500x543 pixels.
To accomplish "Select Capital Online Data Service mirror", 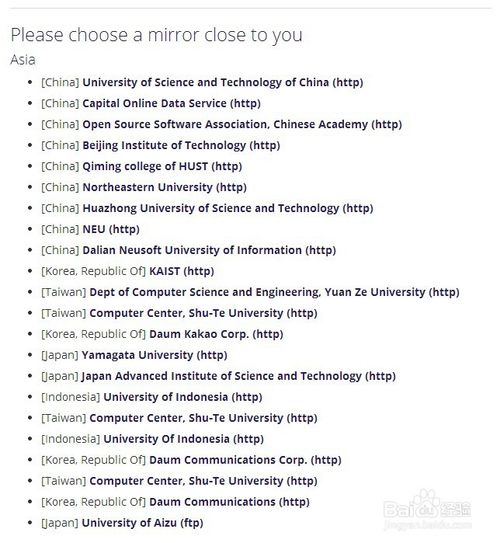I will pyautogui.click(x=171, y=103).
